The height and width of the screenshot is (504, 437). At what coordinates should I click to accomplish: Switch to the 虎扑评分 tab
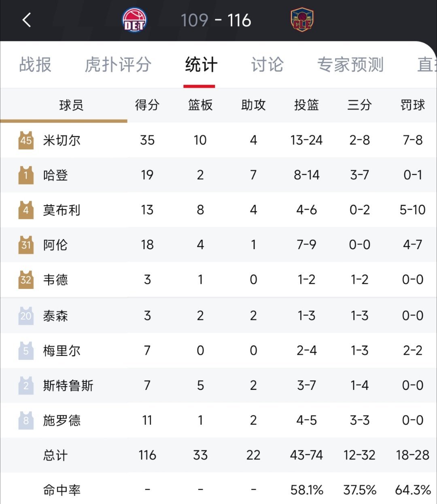pyautogui.click(x=118, y=64)
